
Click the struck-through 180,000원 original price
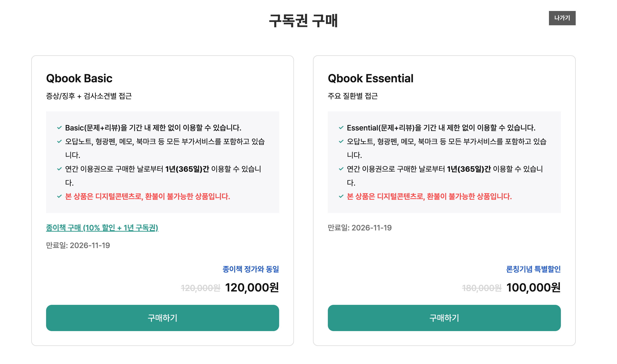click(482, 288)
